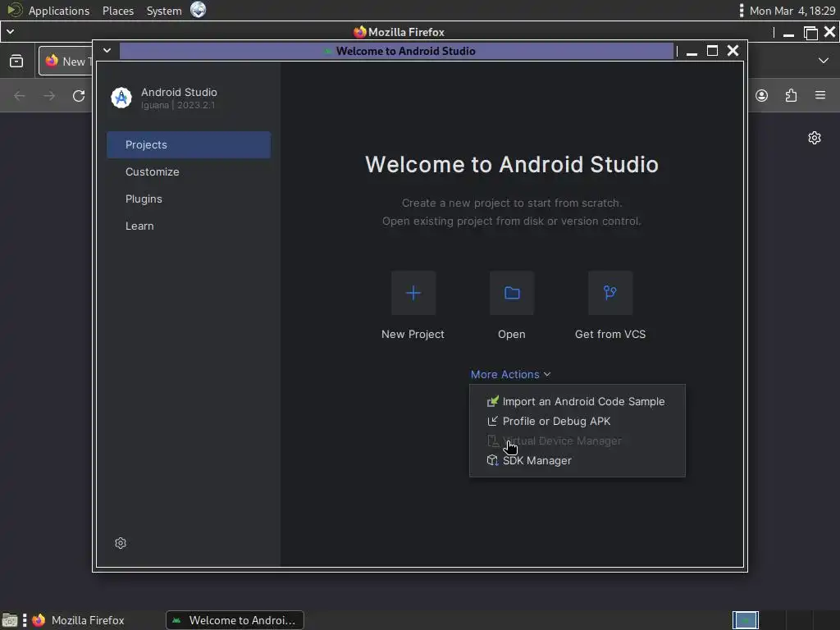This screenshot has height=630, width=840.
Task: Click the Profile or Debug APK icon
Action: click(492, 421)
